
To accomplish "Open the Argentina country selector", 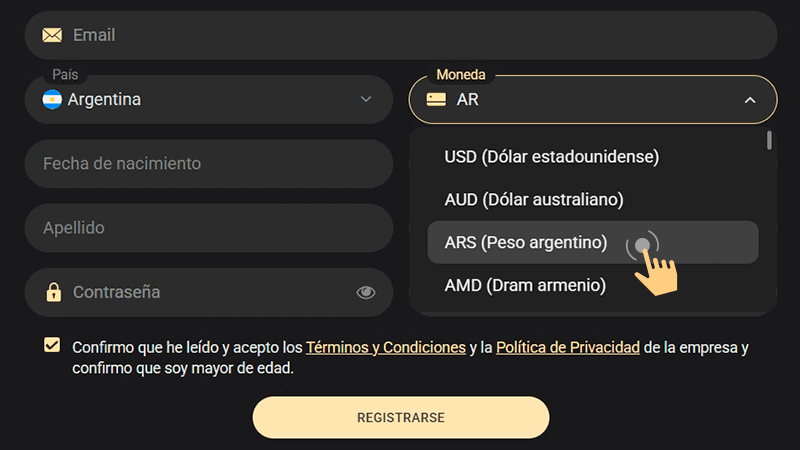I will click(200, 99).
